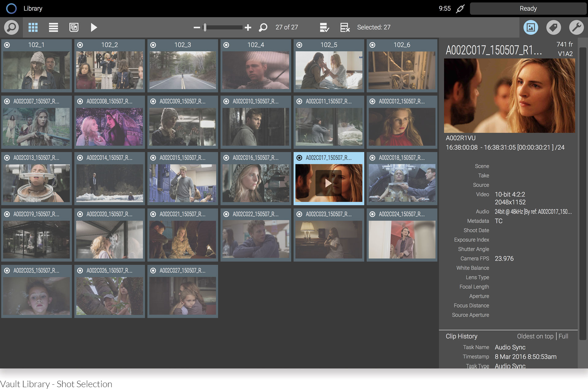Switch to list view
588x389 pixels.
tap(53, 28)
